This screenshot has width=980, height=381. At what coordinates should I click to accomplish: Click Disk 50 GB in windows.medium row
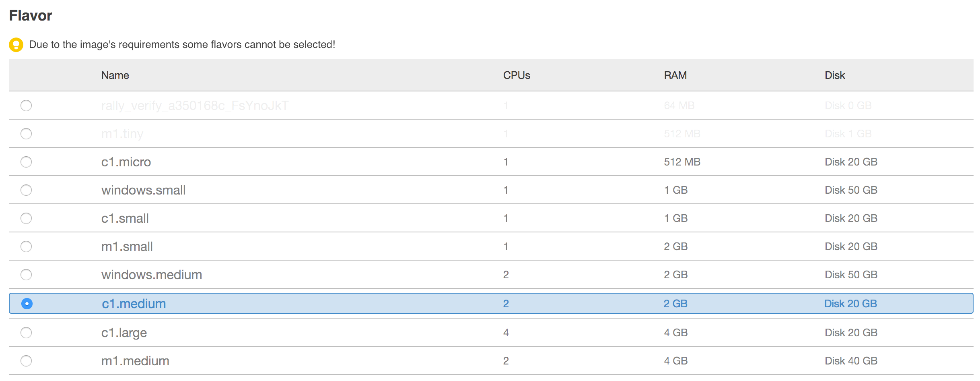pyautogui.click(x=851, y=275)
